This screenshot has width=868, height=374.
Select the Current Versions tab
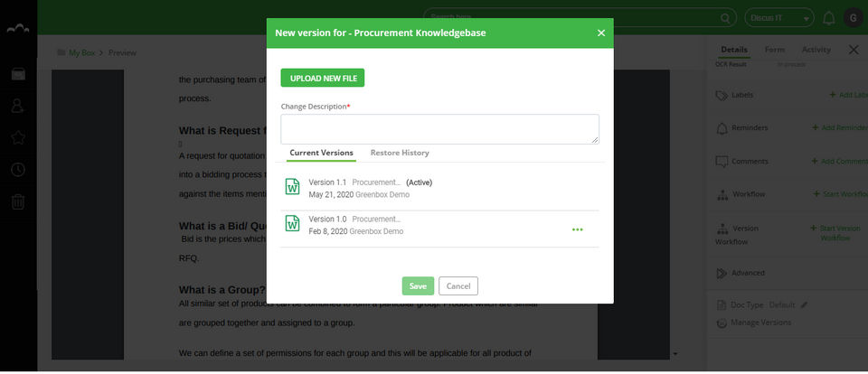[321, 153]
